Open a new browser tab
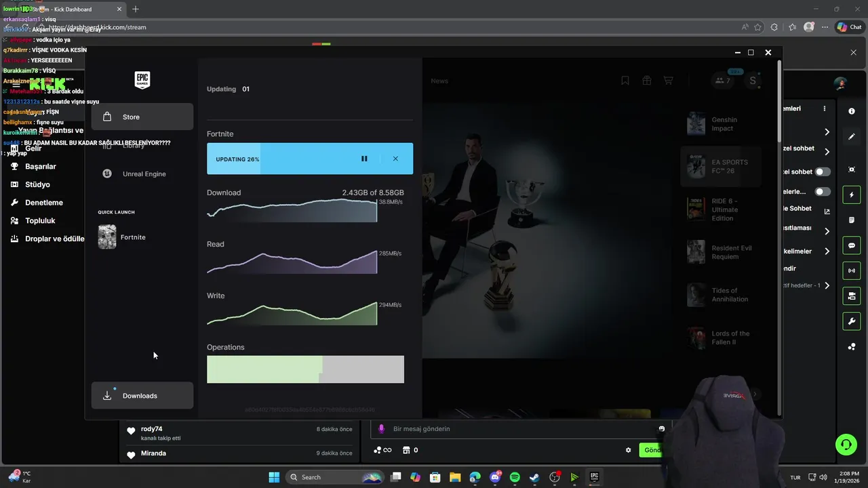This screenshot has width=868, height=488. coord(136,9)
